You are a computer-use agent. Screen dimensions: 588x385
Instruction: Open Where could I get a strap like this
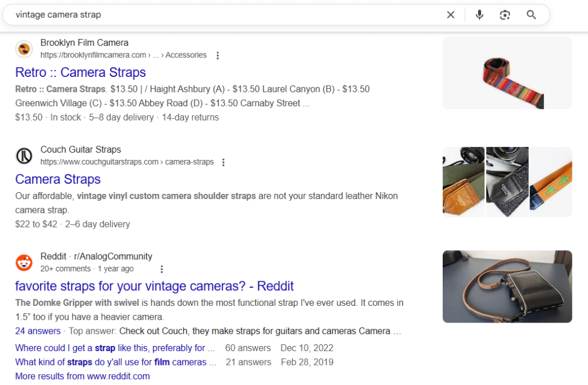coord(115,348)
